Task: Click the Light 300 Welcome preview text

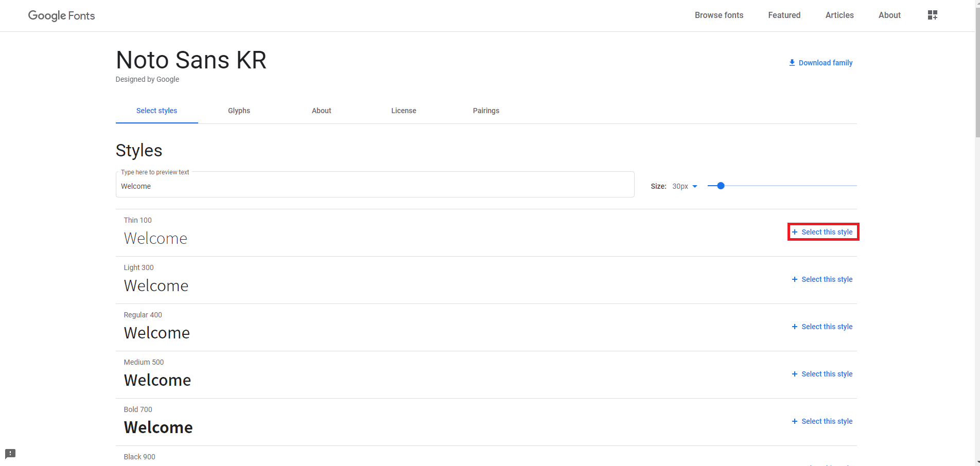Action: pyautogui.click(x=156, y=285)
